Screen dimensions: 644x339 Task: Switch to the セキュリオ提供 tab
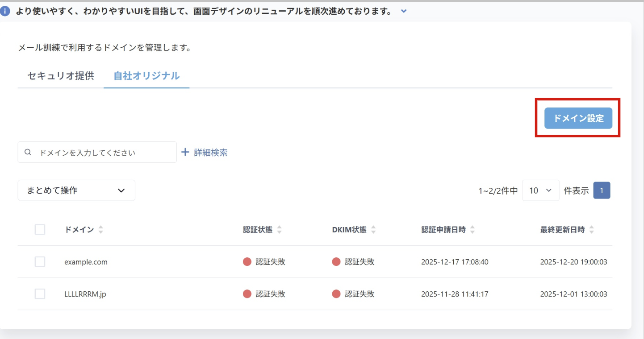pos(61,76)
